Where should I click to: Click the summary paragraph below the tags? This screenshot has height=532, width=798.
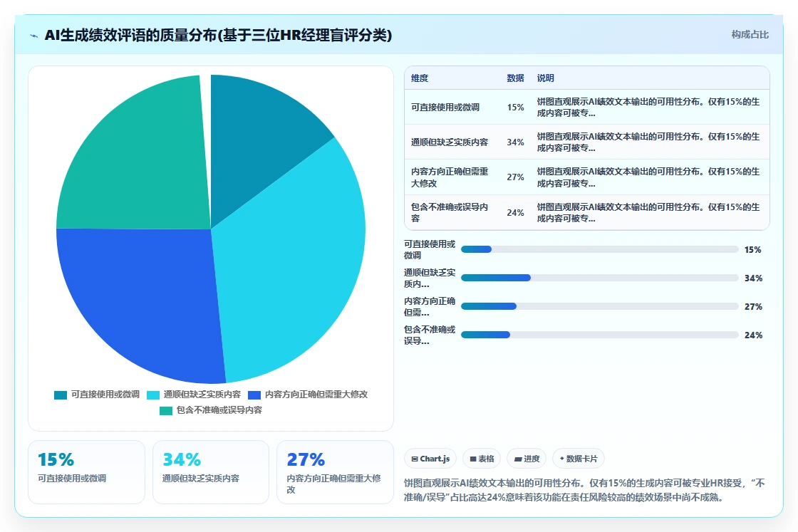[x=584, y=490]
